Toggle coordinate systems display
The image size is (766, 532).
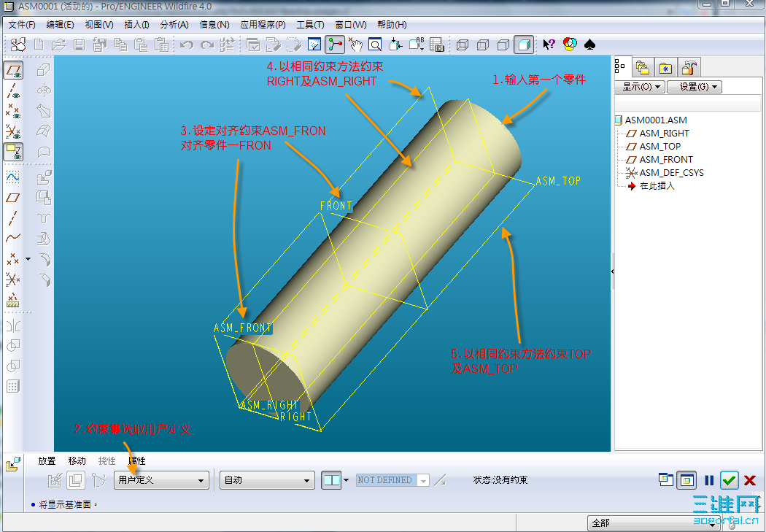coord(13,132)
